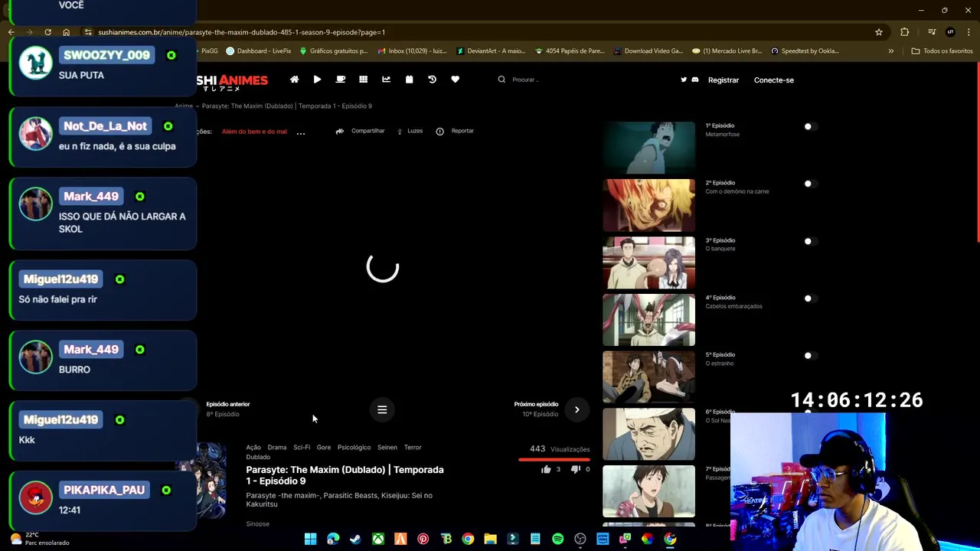
Task: Open the Ação genre tag
Action: 253,448
